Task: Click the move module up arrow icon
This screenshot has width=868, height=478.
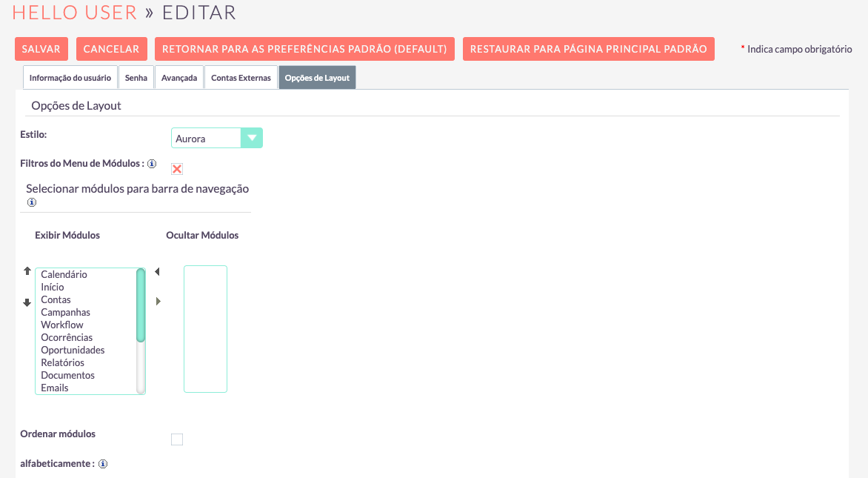Action: [27, 270]
